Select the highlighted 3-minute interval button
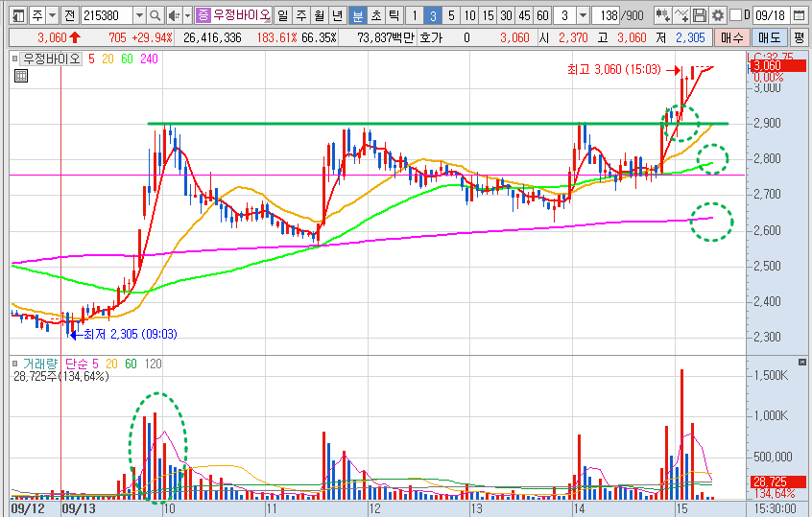812x517 pixels. [433, 16]
